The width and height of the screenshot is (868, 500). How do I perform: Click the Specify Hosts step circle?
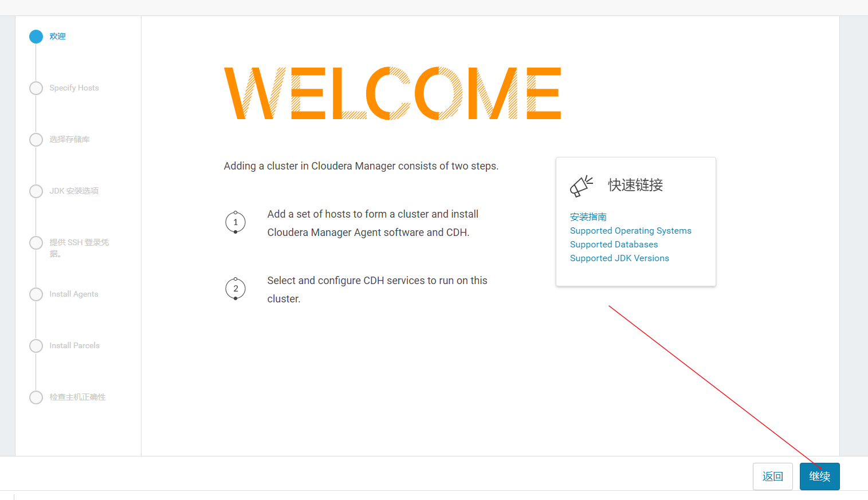pos(36,88)
